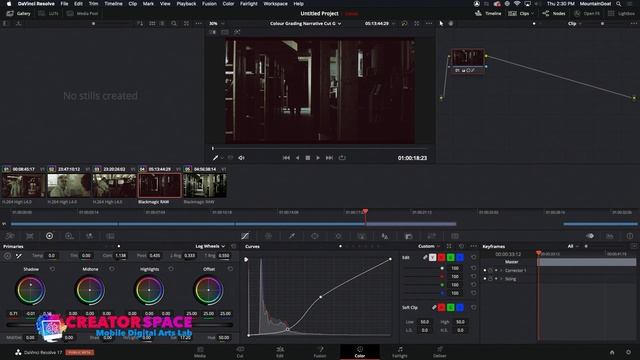Reset all Primaries adjustments
This screenshot has height=360, width=640.
[x=233, y=246]
